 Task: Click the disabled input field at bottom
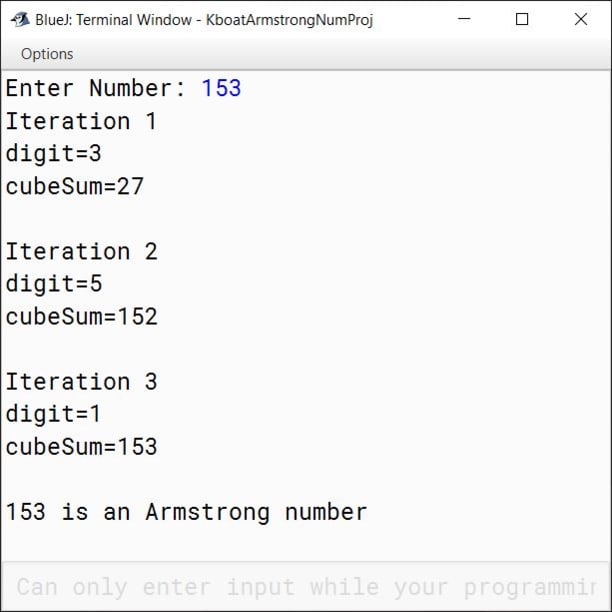point(306,586)
